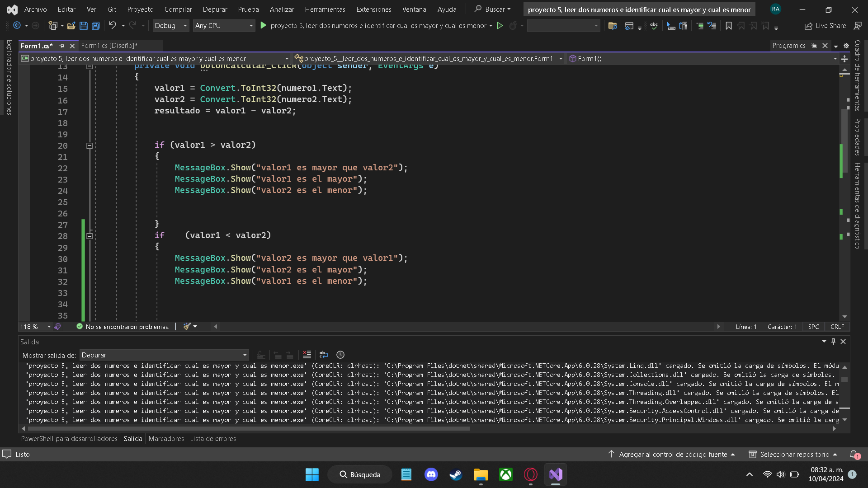Click the bookmark toggle icon in toolbar

coord(728,26)
